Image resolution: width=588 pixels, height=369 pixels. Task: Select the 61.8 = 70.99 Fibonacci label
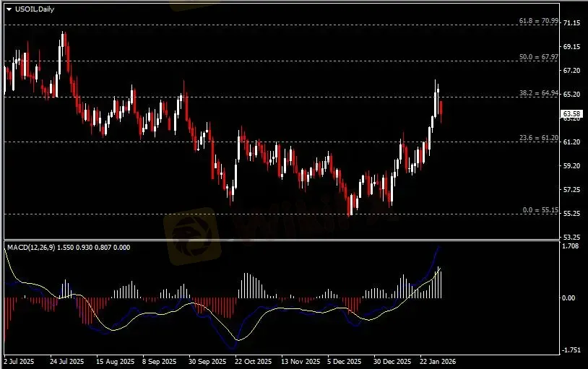538,21
